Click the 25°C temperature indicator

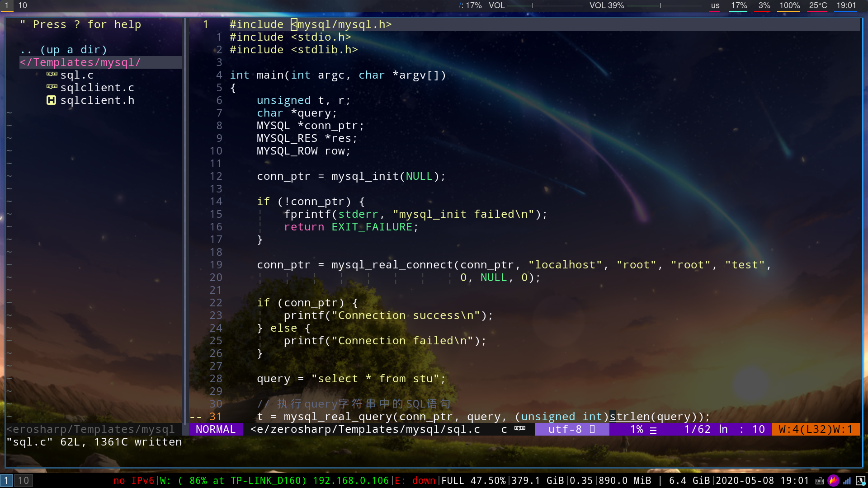click(817, 5)
